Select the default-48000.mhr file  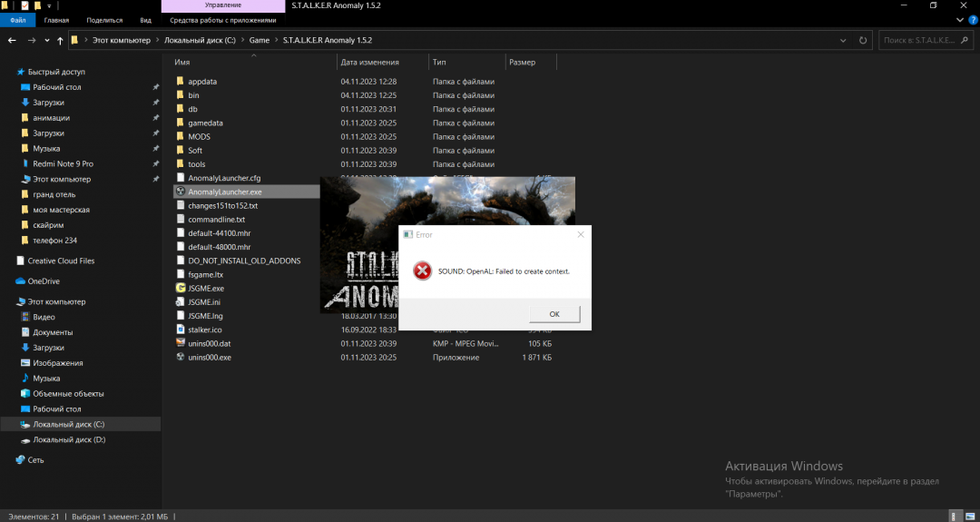click(x=219, y=247)
